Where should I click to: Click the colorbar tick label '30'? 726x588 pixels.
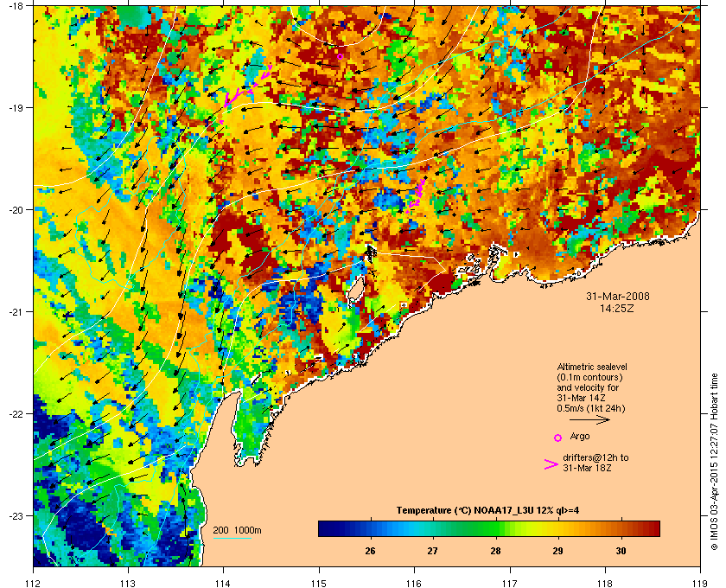pyautogui.click(x=621, y=551)
